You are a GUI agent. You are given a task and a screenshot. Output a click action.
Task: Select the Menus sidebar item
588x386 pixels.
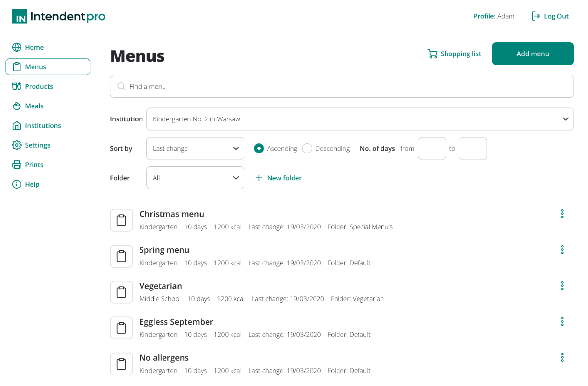pos(48,67)
